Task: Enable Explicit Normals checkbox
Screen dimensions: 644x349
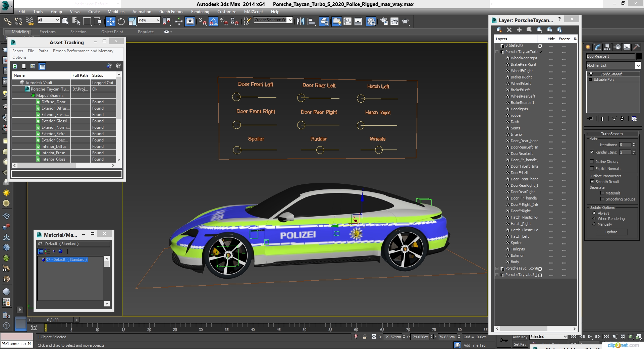Action: coord(592,169)
